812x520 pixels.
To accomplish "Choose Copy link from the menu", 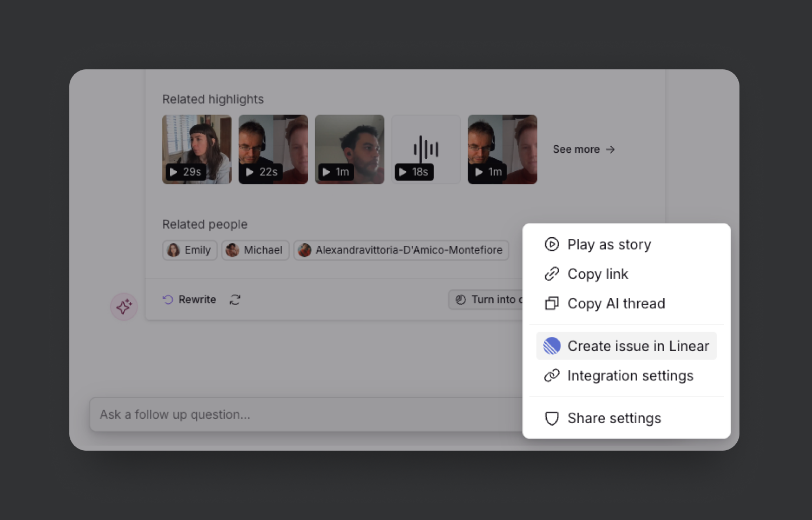I will pos(626,274).
